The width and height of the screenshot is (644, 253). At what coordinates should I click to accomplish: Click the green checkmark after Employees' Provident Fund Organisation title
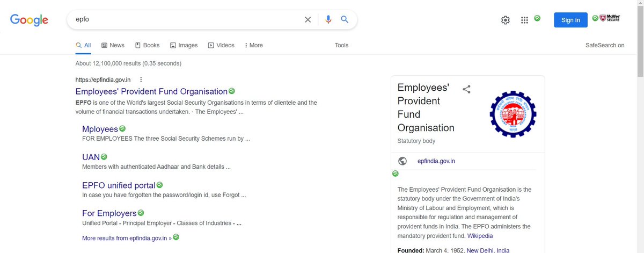click(232, 91)
